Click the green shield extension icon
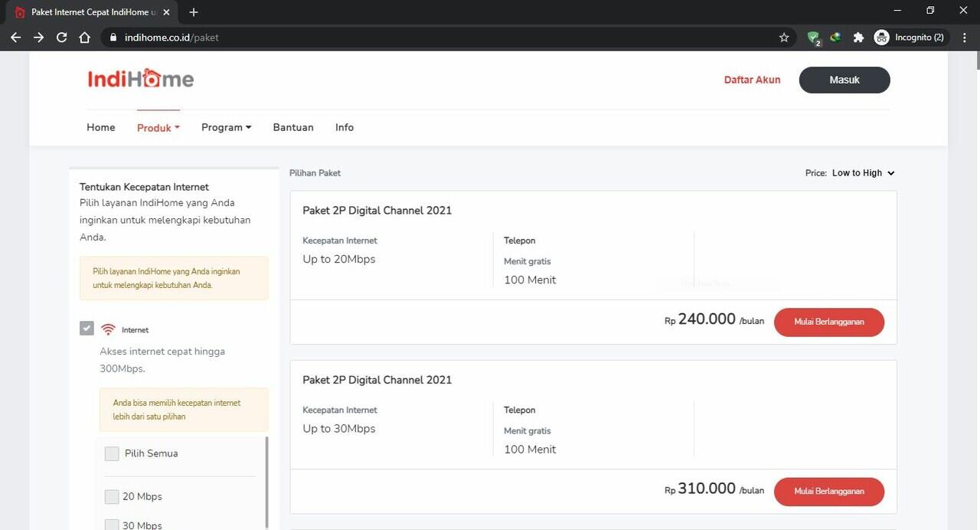This screenshot has height=530, width=980. 813,37
